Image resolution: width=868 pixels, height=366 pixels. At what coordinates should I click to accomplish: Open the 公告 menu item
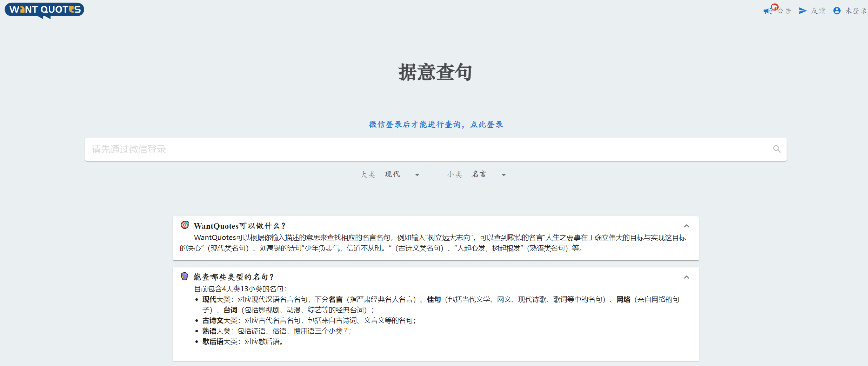pos(784,11)
